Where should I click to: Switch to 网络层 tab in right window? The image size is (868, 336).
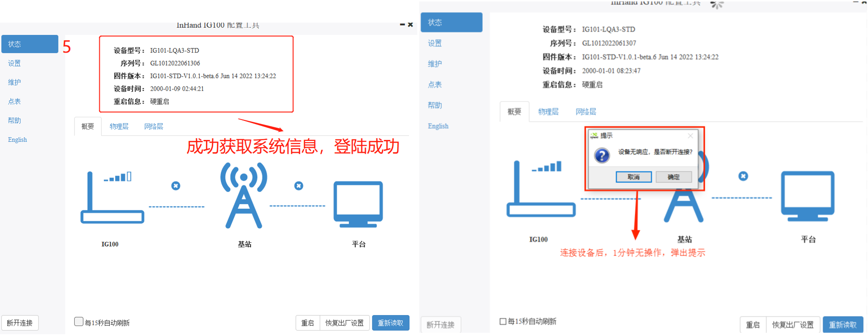point(586,111)
